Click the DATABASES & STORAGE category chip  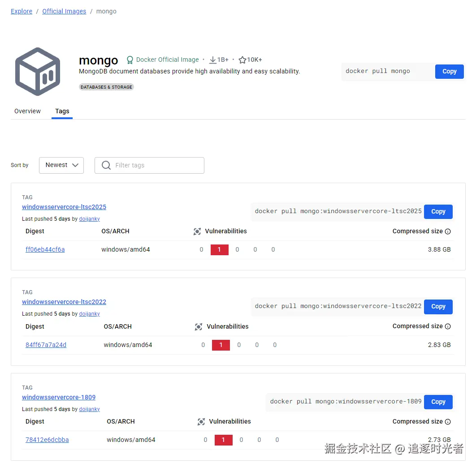tap(106, 87)
